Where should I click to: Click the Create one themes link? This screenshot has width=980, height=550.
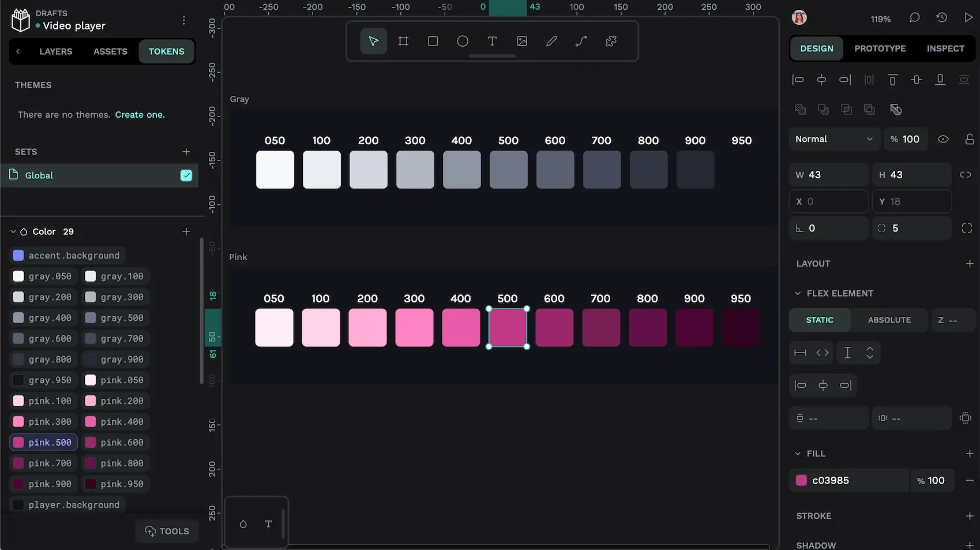tap(140, 114)
